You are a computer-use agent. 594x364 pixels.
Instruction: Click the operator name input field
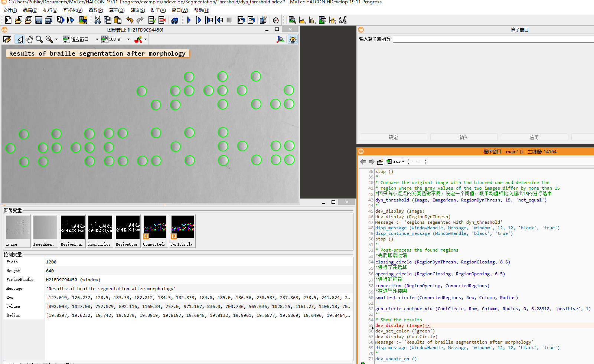(x=494, y=39)
